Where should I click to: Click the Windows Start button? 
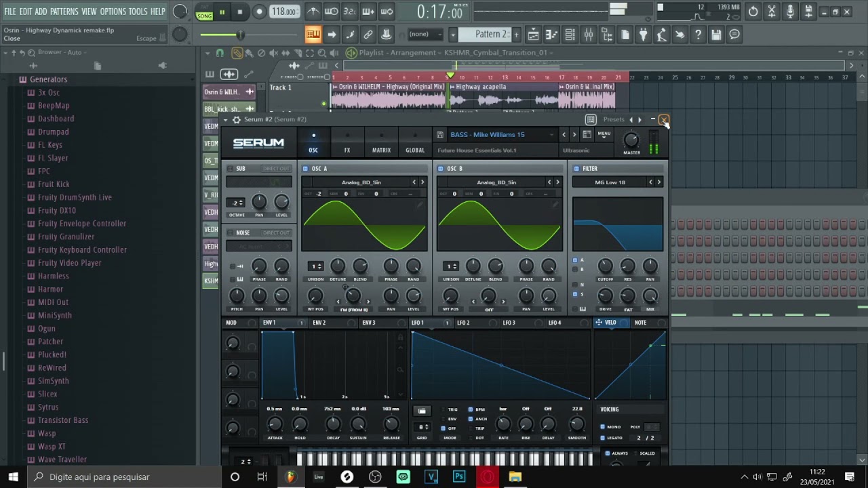[13, 477]
